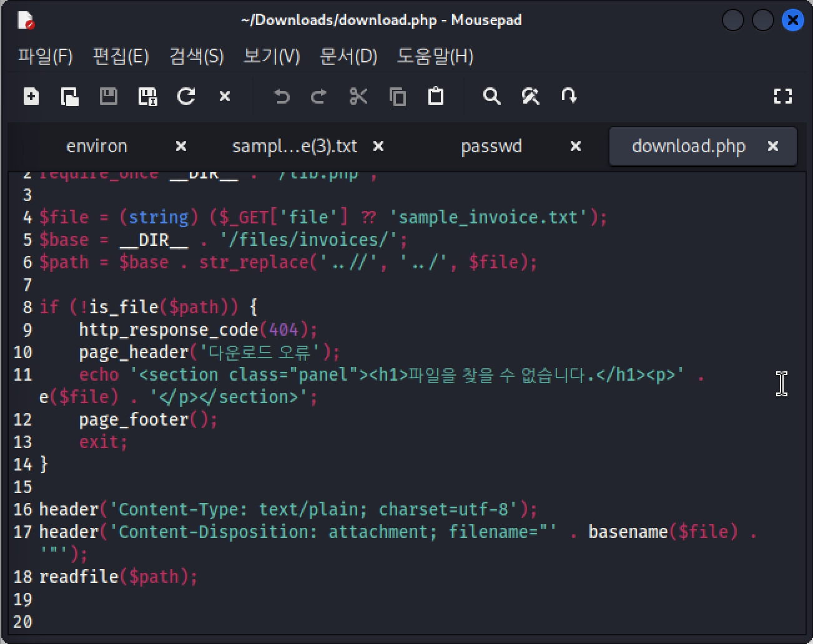The height and width of the screenshot is (644, 813).
Task: Switch to the environ tab
Action: pyautogui.click(x=97, y=146)
